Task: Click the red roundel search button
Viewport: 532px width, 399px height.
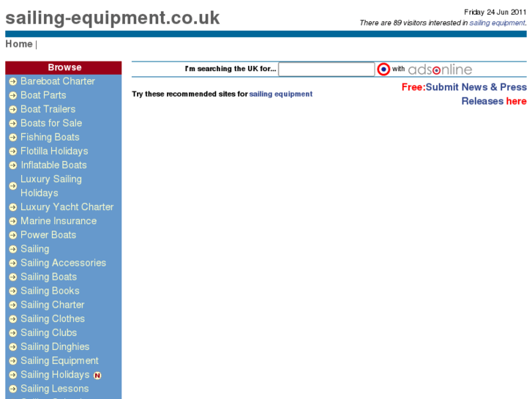Action: click(383, 70)
